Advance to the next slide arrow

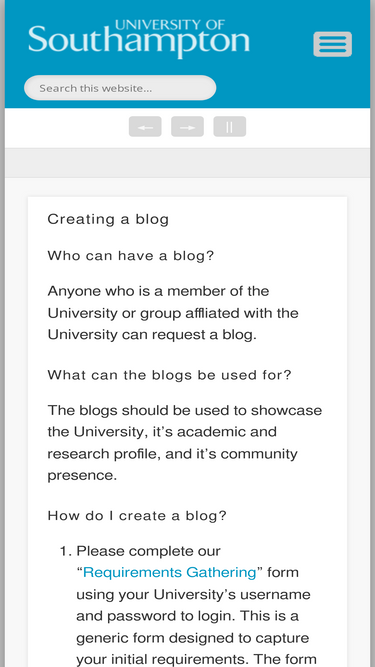187,127
